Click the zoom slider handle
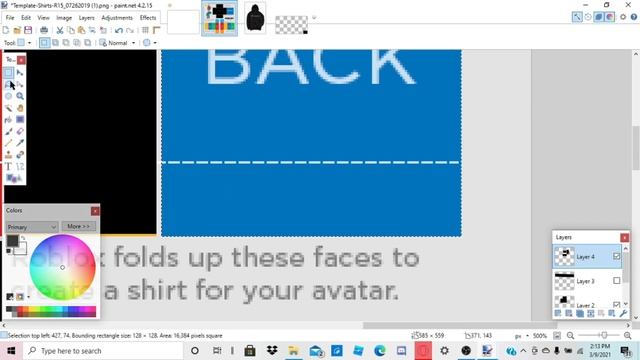640x360 pixels. click(x=604, y=336)
